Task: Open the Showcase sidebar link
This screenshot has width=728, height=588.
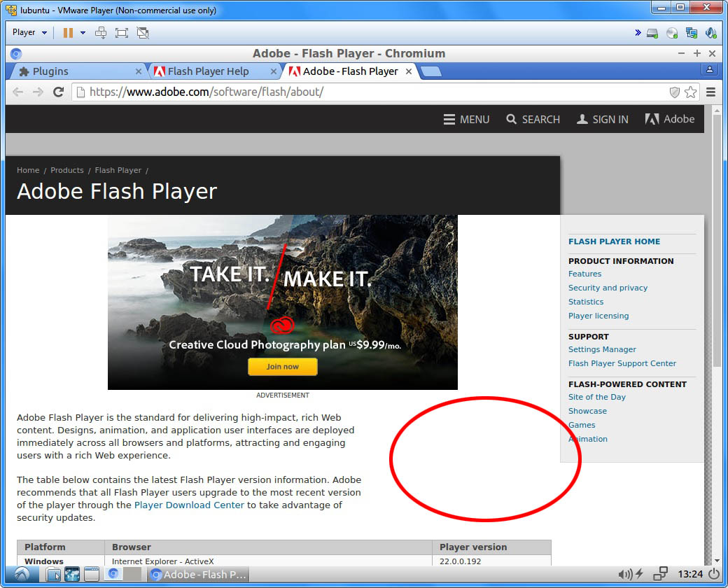Action: pos(587,411)
